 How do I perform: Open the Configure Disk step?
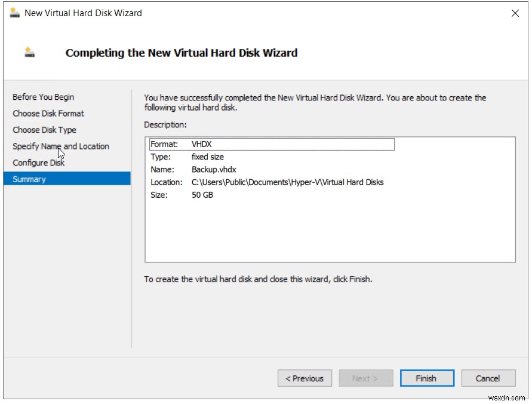click(x=39, y=163)
